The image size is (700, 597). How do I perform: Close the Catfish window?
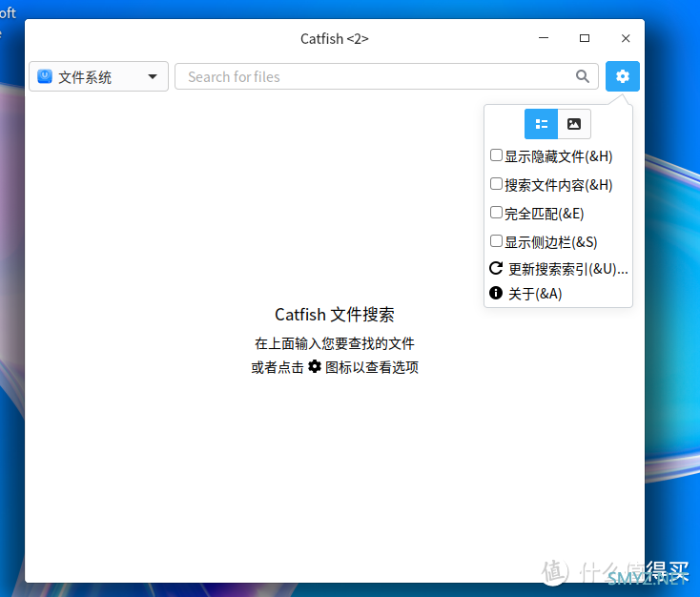click(x=626, y=38)
